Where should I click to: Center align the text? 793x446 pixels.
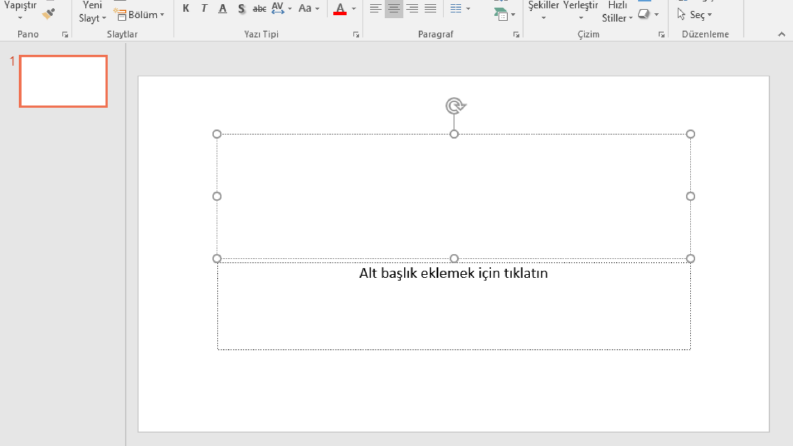point(393,9)
